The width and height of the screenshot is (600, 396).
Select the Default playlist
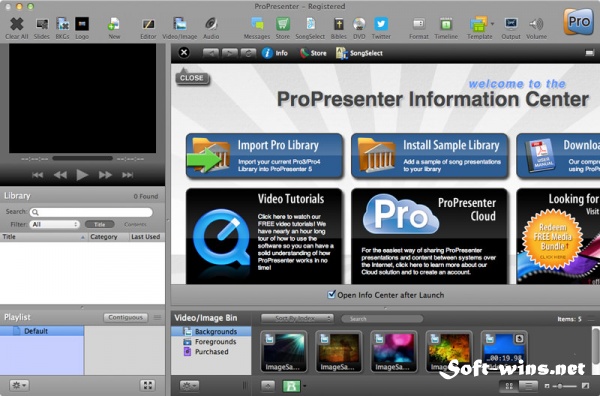[x=42, y=331]
